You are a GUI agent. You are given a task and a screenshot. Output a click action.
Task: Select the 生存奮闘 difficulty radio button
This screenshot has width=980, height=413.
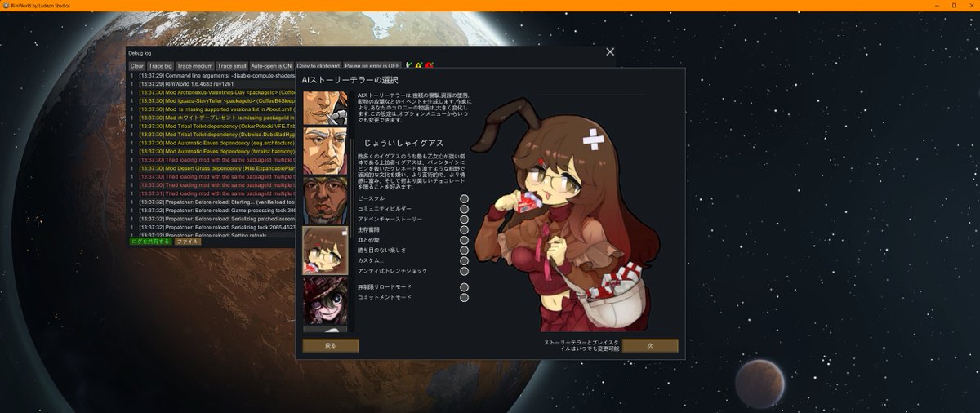(464, 230)
